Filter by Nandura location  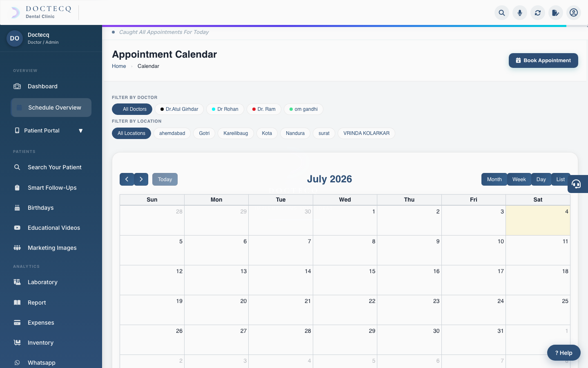pos(295,133)
